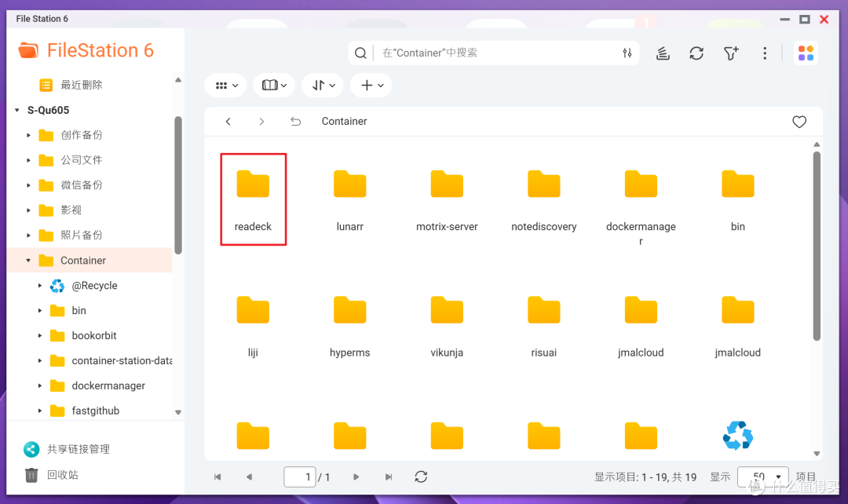Open the search filter options icon
Image resolution: width=848 pixels, height=504 pixels.
627,53
